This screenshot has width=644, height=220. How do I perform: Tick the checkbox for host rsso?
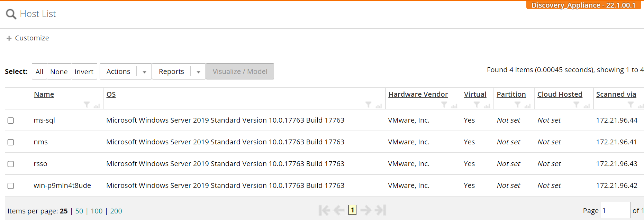coord(11,164)
